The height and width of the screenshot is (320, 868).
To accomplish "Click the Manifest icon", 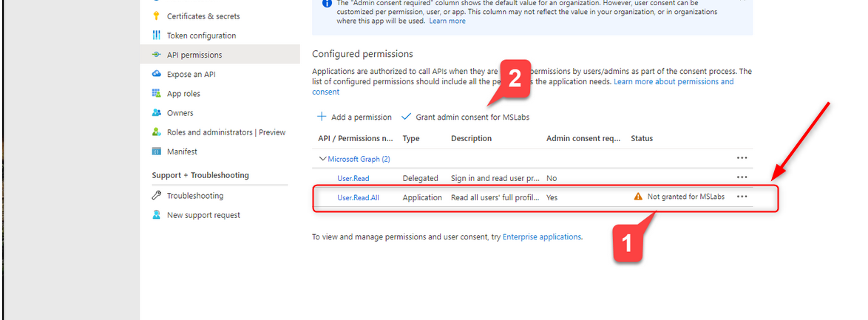I will (156, 152).
